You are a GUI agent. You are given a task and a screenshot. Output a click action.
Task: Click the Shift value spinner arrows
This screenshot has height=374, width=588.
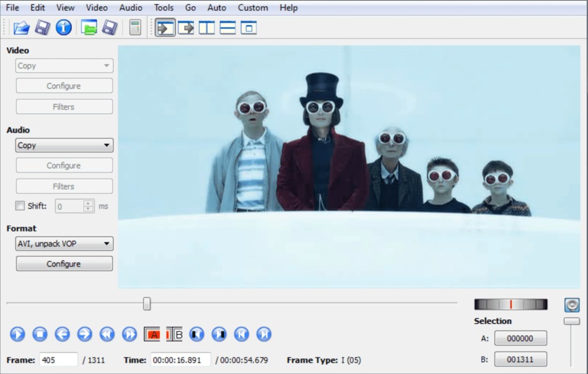tap(88, 206)
